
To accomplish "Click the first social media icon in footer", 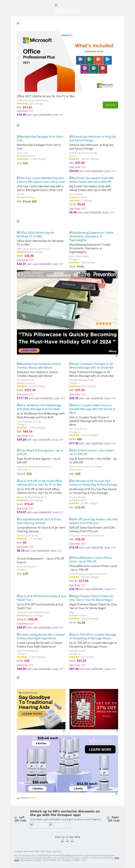I will 62,841.
